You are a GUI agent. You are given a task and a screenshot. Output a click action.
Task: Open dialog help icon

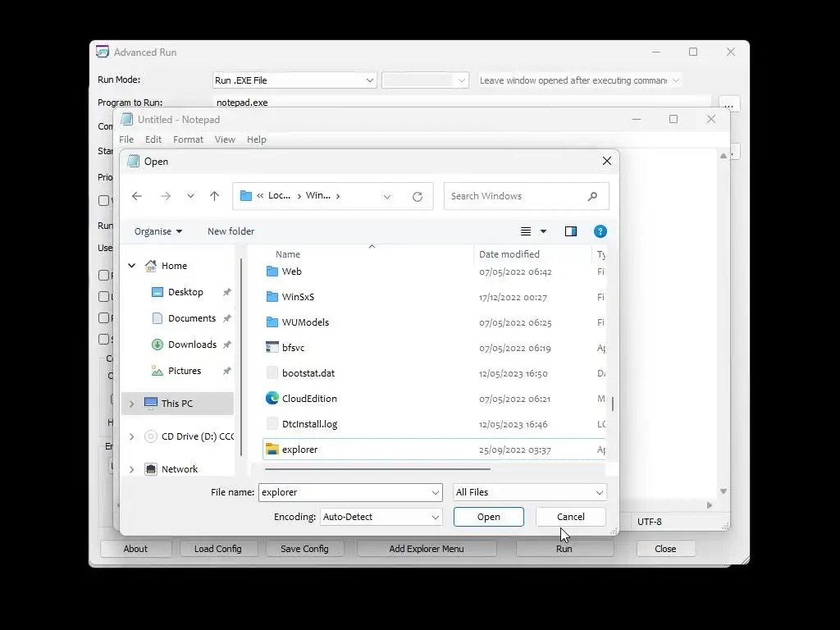coord(600,231)
